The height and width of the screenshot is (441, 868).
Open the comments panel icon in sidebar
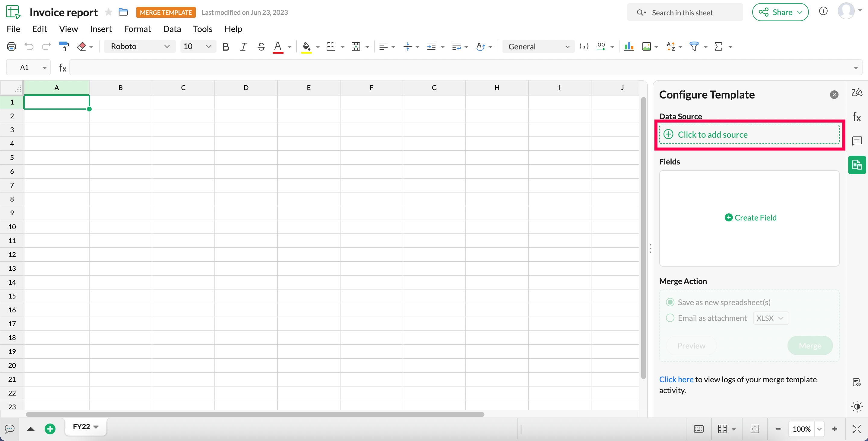point(857,141)
